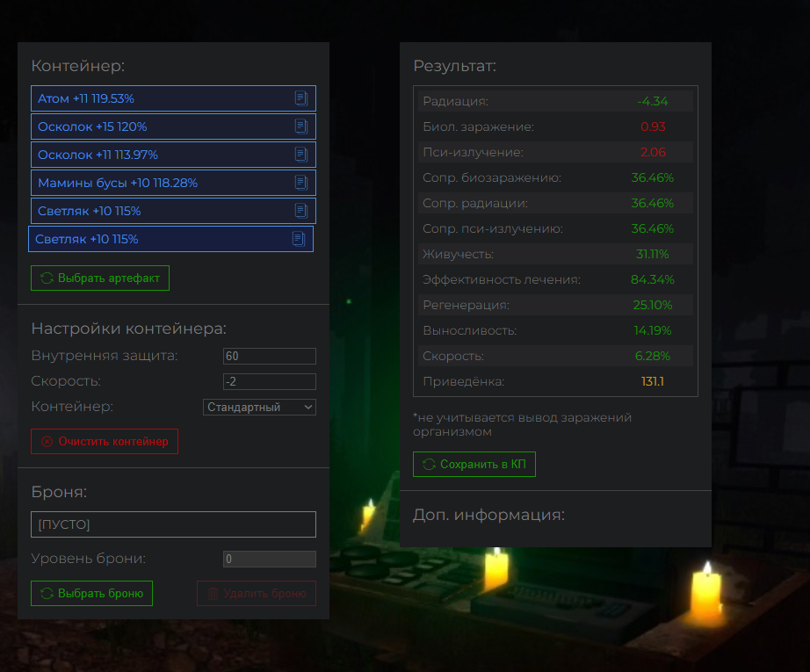Click the Сохранить в КП button

(474, 465)
